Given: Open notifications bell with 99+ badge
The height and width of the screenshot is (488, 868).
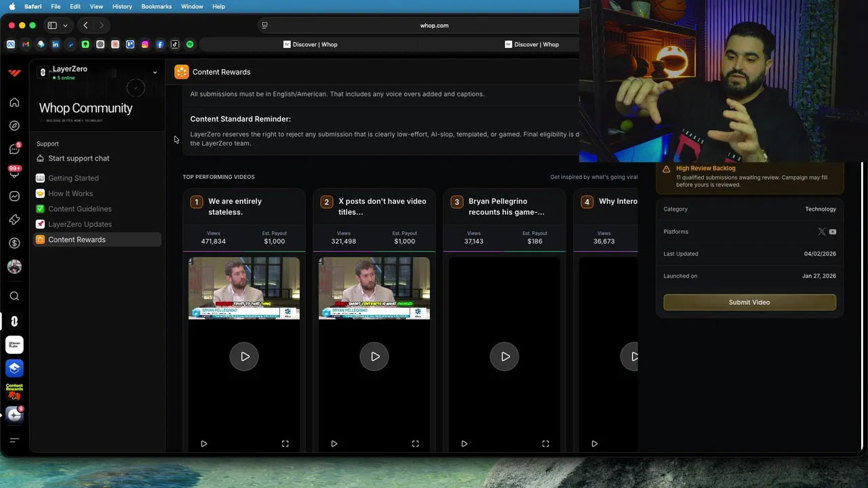Looking at the screenshot, I should 14,172.
